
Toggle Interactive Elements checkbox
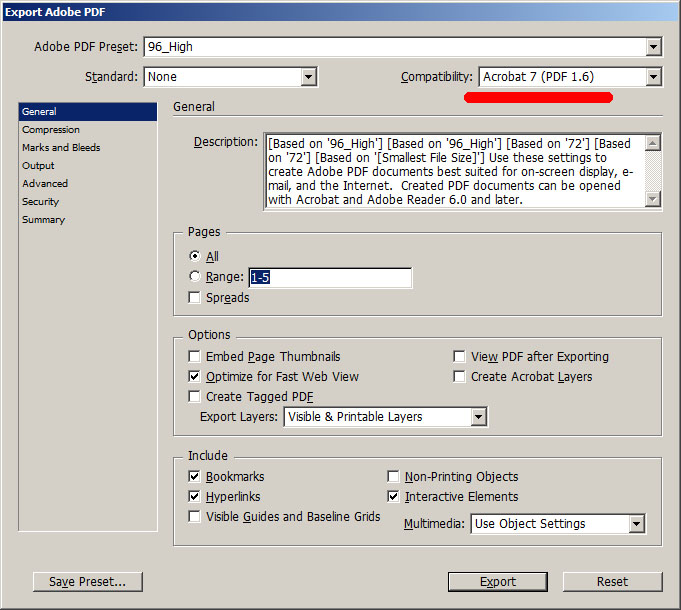point(393,496)
